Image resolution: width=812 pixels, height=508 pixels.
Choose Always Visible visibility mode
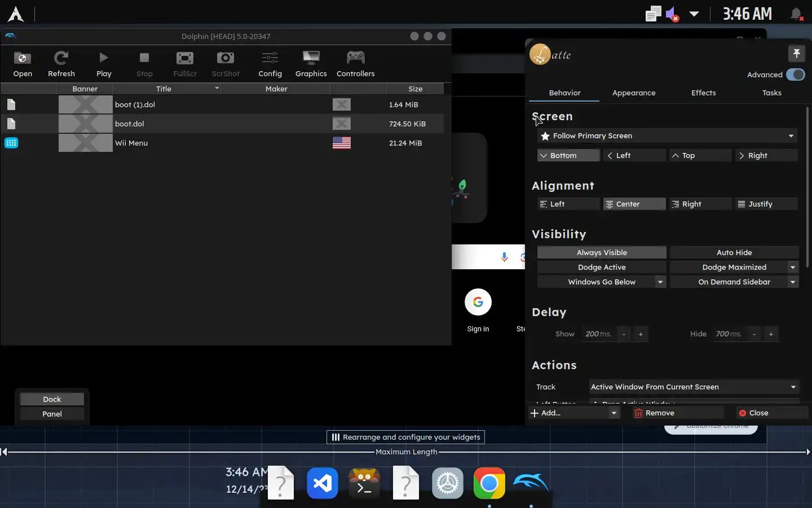pyautogui.click(x=602, y=252)
